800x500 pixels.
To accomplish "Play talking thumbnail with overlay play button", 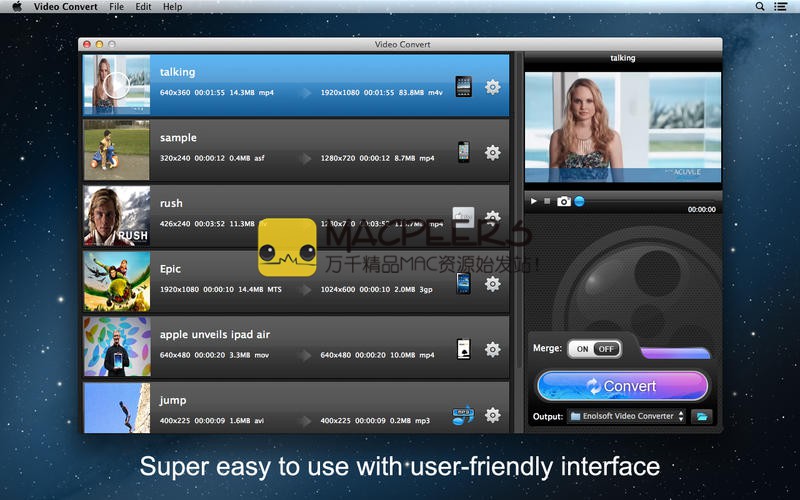I will click(116, 85).
